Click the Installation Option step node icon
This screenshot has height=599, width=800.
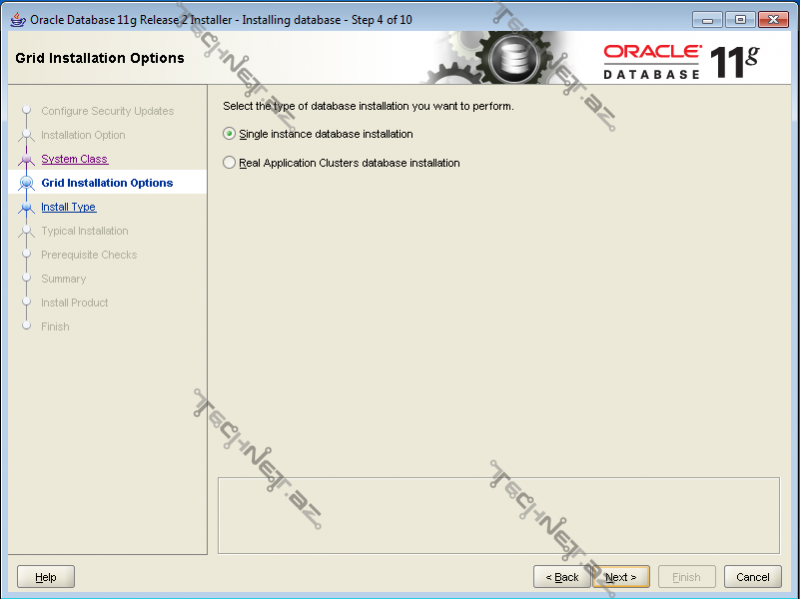pos(27,135)
